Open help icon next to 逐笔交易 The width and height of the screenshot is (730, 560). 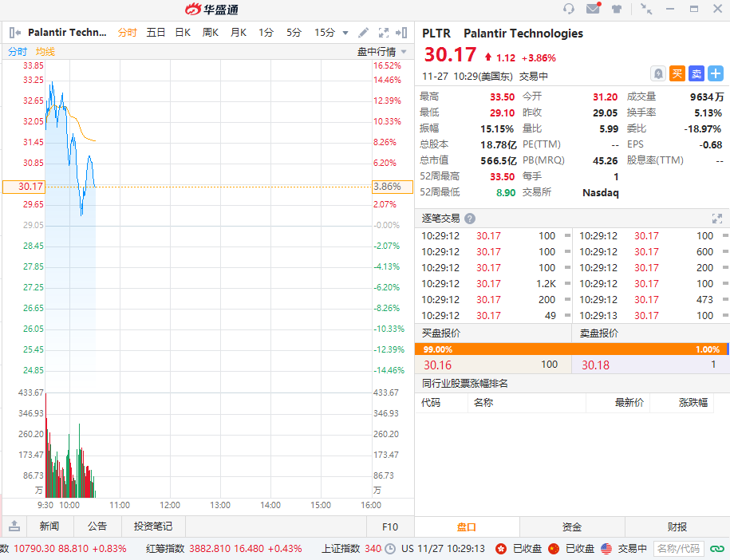pyautogui.click(x=470, y=219)
